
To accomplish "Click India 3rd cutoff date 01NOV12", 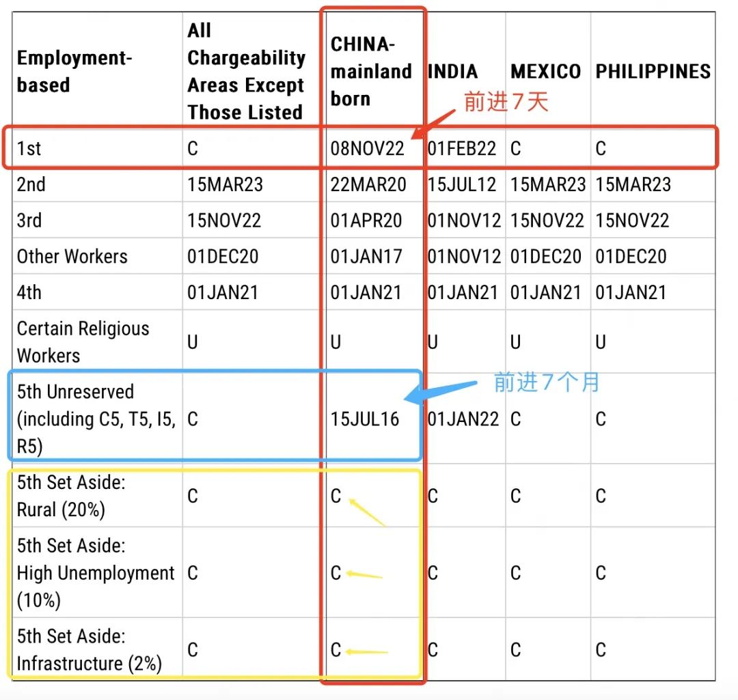I will 464,220.
